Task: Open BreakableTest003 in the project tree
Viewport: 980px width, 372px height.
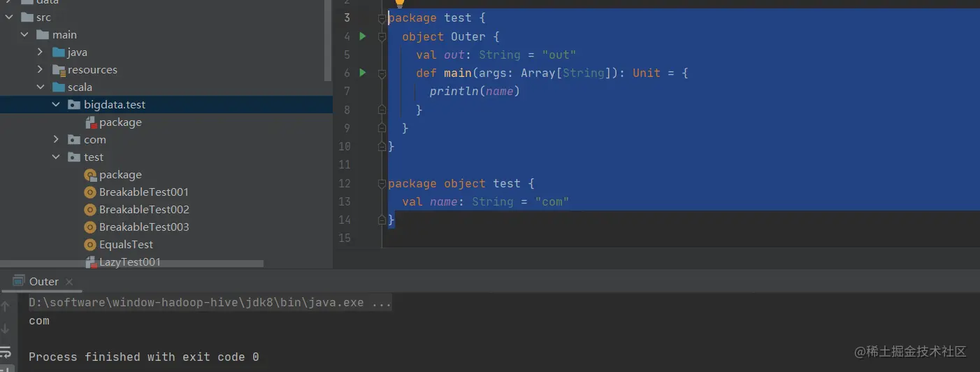Action: [144, 227]
